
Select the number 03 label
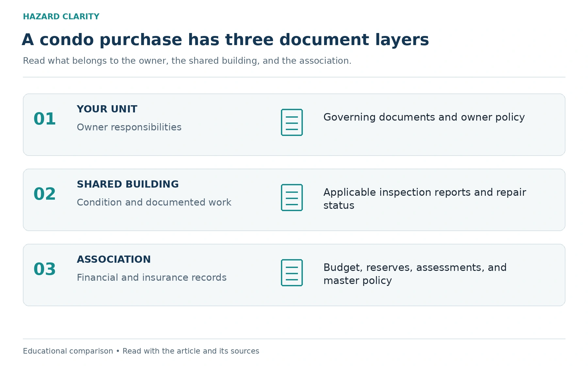(45, 269)
